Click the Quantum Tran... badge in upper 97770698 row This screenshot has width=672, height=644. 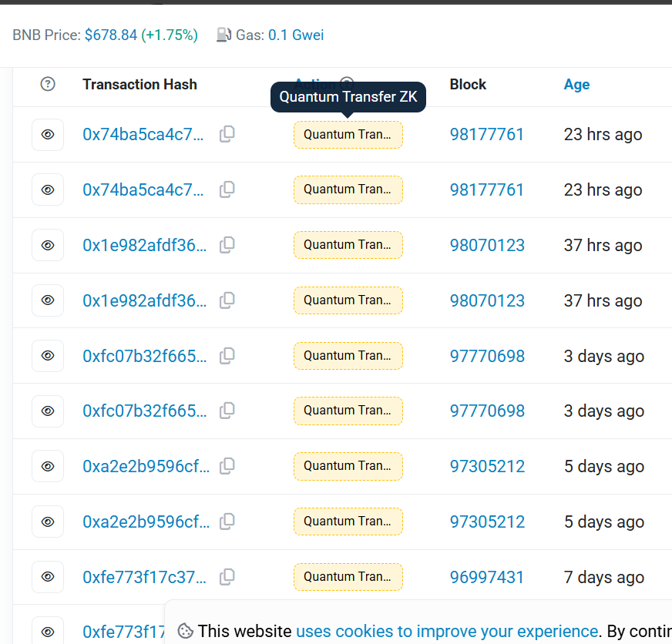pos(348,356)
